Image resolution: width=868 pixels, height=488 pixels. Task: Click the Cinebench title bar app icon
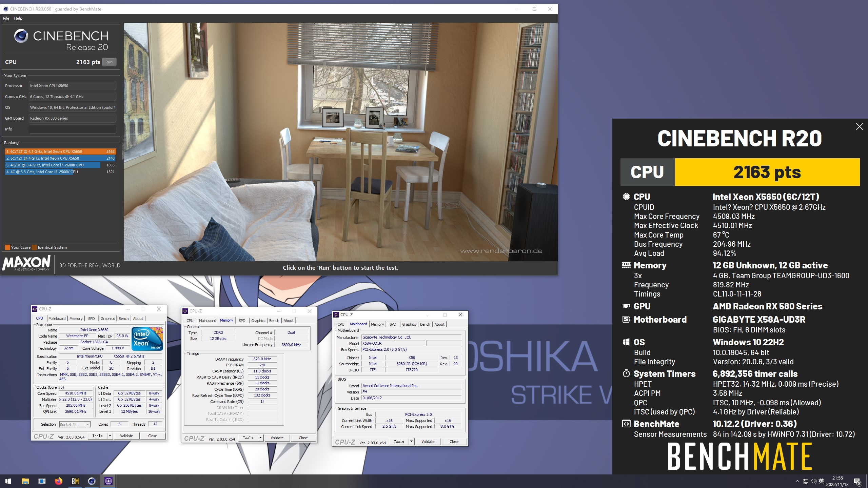click(x=6, y=9)
